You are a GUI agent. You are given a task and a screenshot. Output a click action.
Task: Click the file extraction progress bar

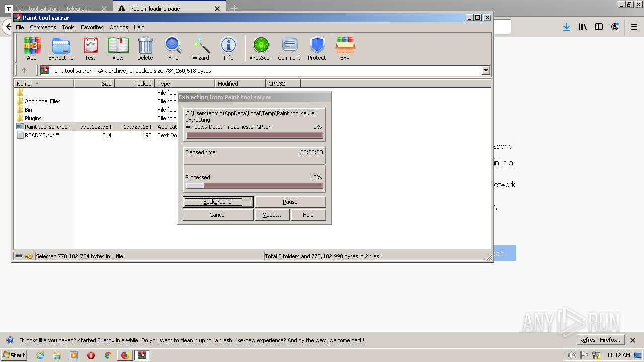[254, 135]
